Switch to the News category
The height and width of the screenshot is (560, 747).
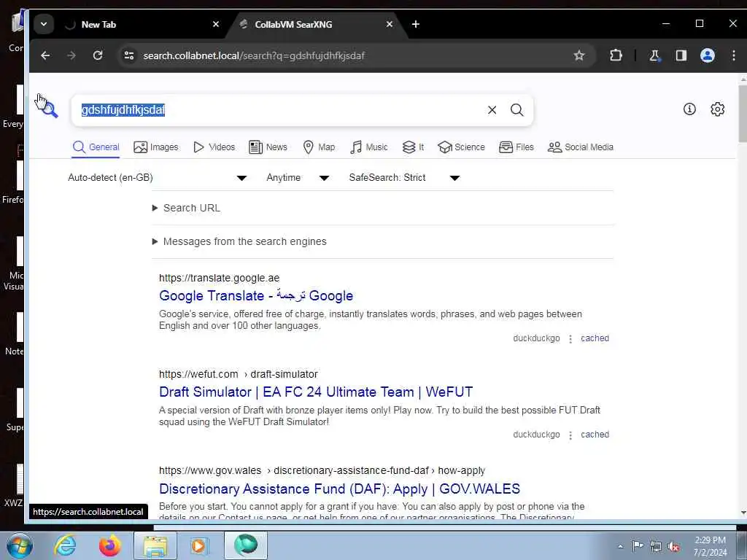coord(268,147)
